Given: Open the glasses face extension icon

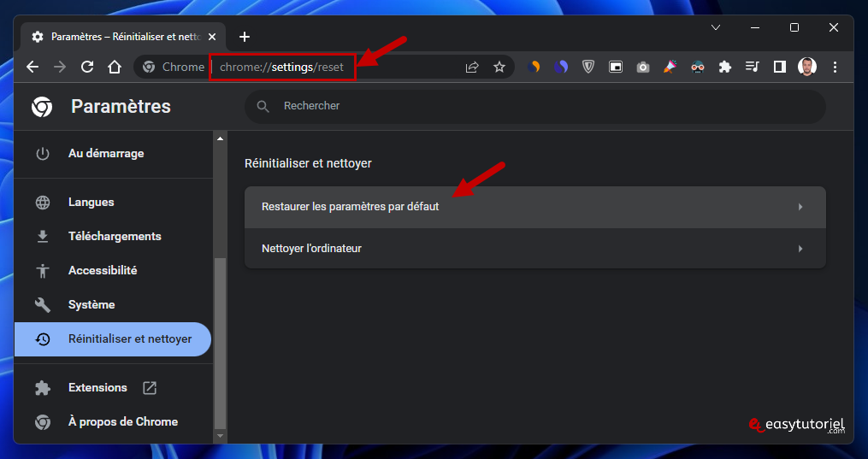Looking at the screenshot, I should [698, 68].
